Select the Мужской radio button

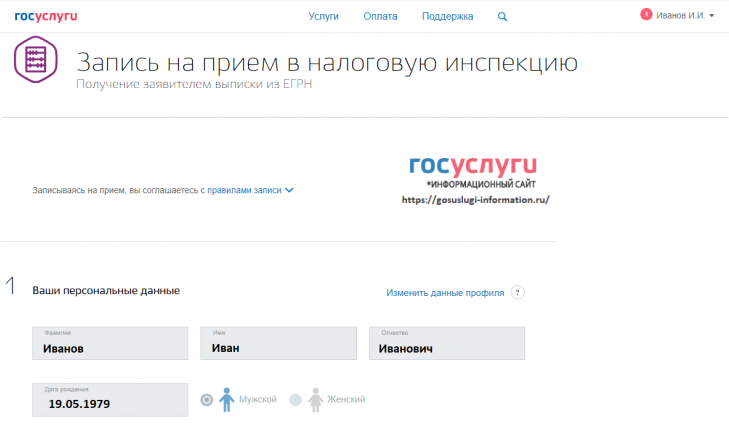[207, 400]
